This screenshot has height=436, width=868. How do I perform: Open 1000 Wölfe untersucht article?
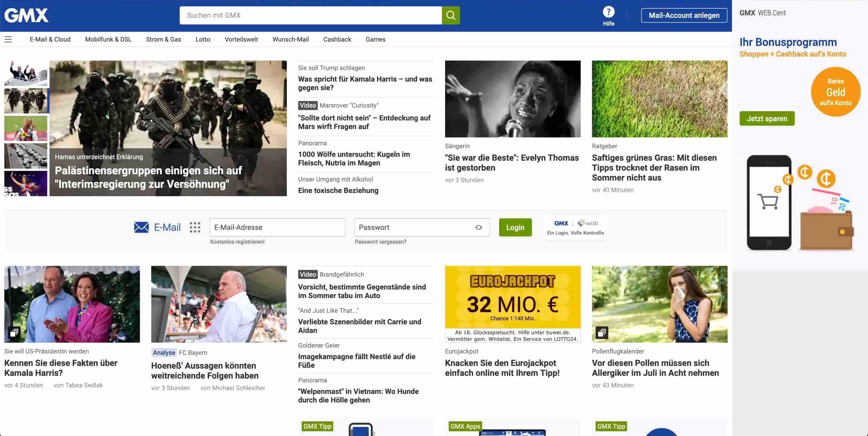354,158
